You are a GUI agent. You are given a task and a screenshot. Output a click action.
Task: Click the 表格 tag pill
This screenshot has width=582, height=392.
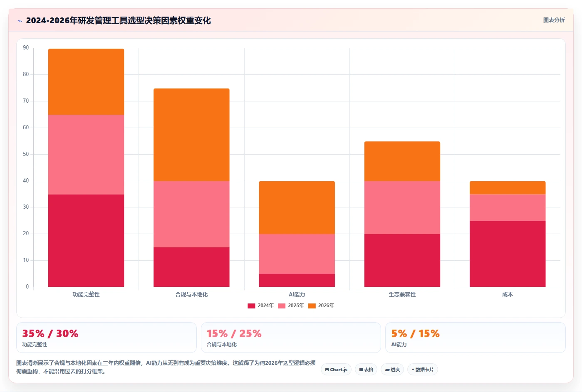coord(366,370)
